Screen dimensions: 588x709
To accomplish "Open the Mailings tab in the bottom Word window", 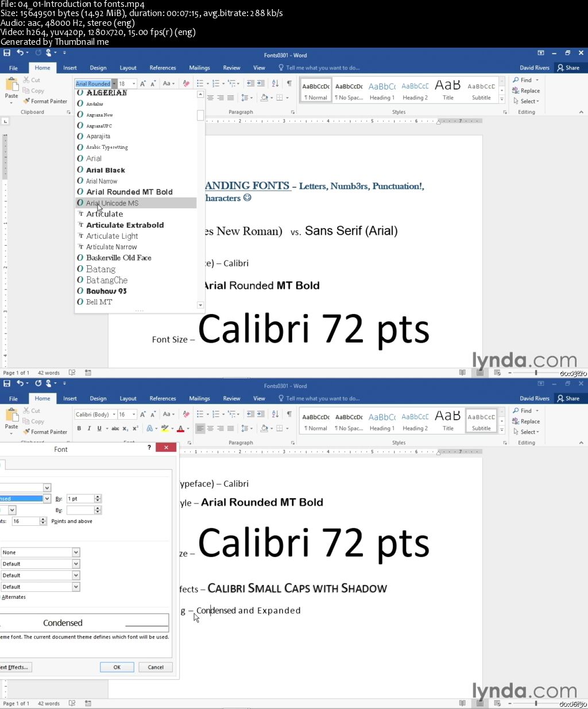I will click(x=199, y=398).
